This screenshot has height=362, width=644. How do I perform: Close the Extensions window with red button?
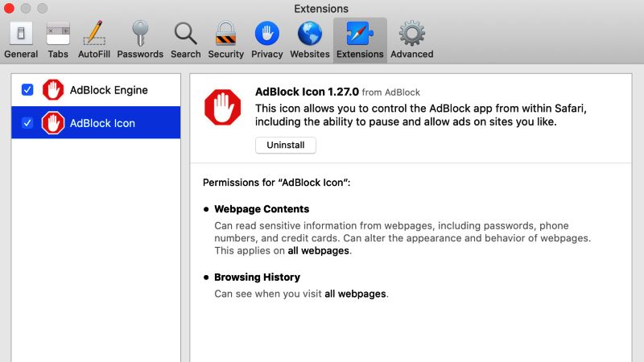click(x=9, y=8)
